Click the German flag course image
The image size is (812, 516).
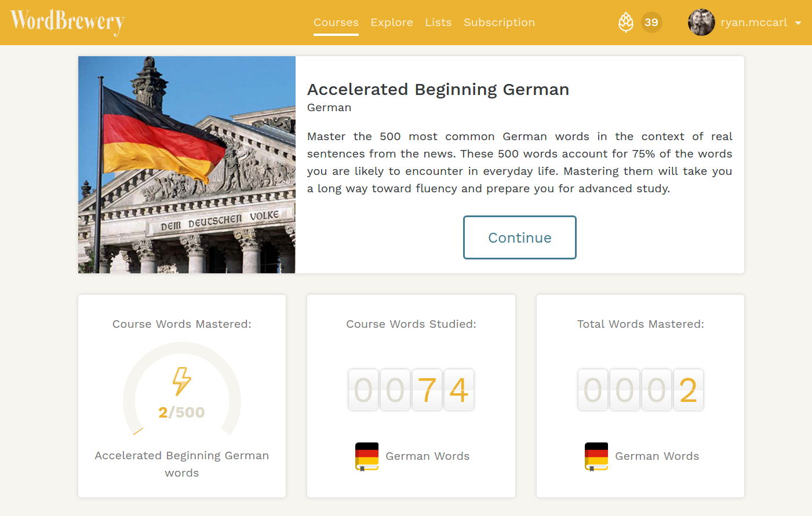(x=187, y=164)
